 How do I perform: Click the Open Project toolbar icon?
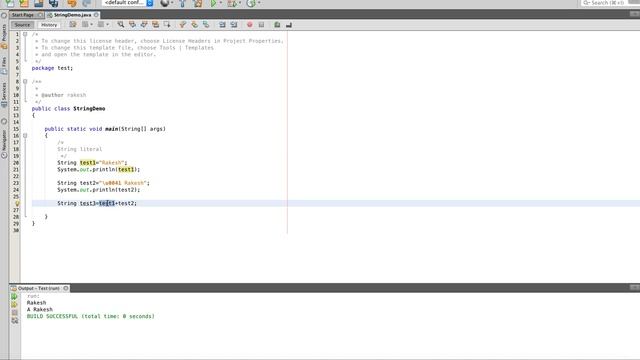[x=39, y=3]
